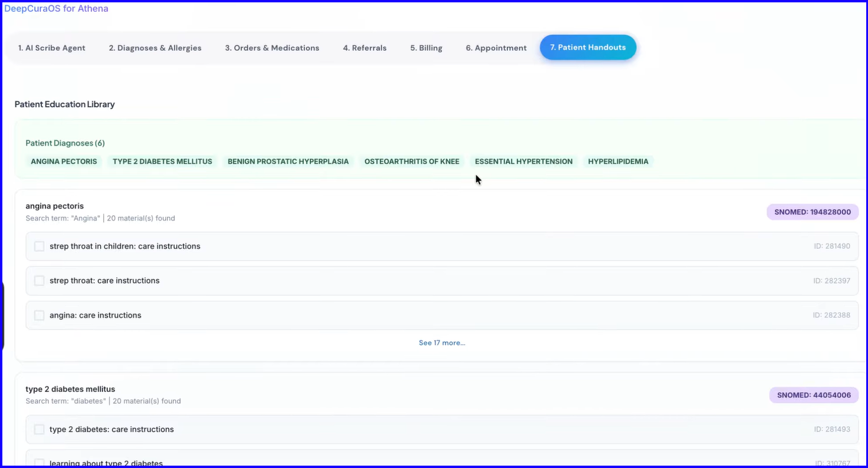Click the 'type 2 diabetes: care instructions' text
868x468 pixels.
(111, 430)
